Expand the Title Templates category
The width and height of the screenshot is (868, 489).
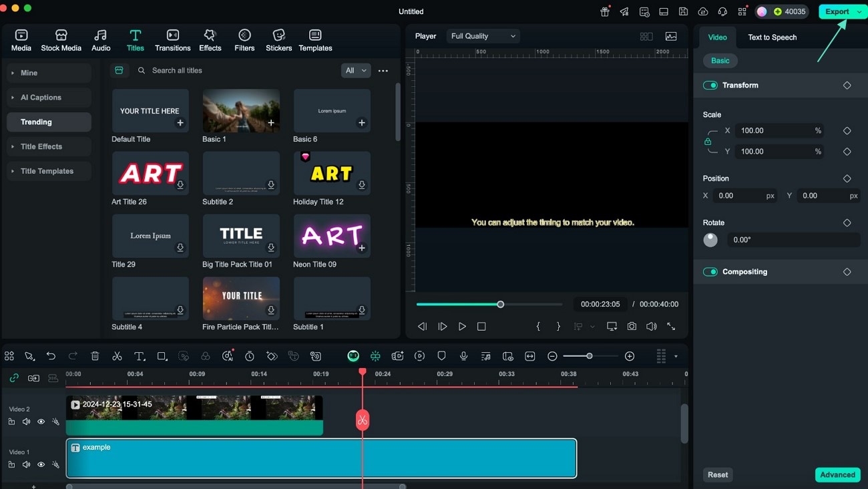(49, 171)
